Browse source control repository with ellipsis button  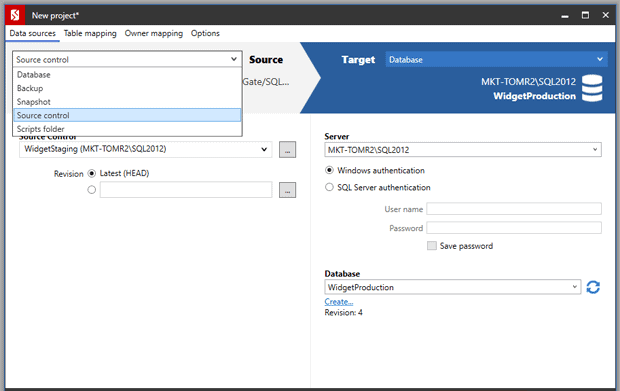click(x=287, y=149)
